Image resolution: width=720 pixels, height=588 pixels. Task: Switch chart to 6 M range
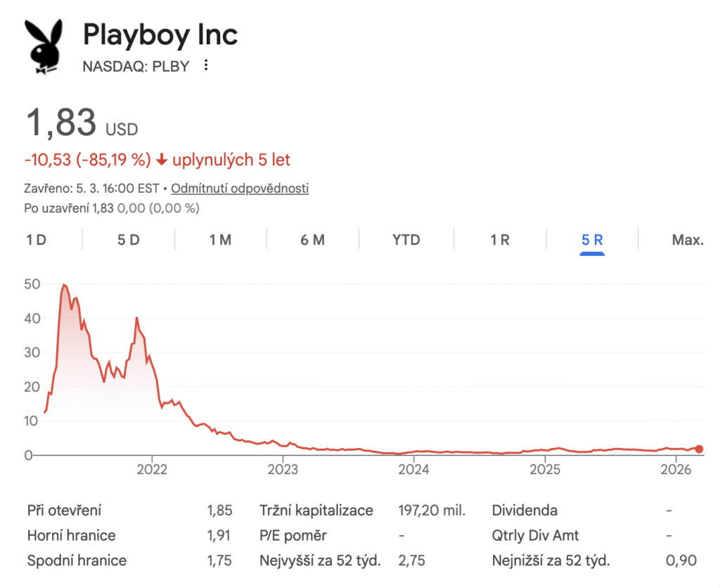pyautogui.click(x=313, y=240)
